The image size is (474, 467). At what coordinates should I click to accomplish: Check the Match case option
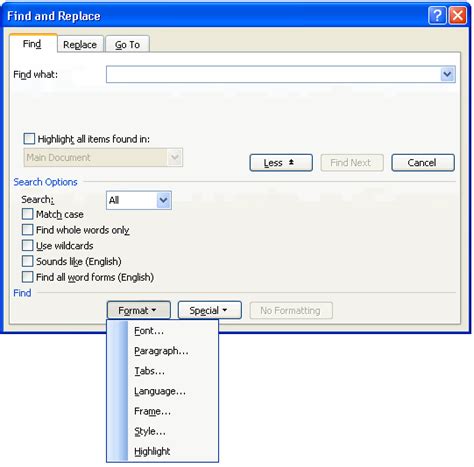(x=28, y=214)
